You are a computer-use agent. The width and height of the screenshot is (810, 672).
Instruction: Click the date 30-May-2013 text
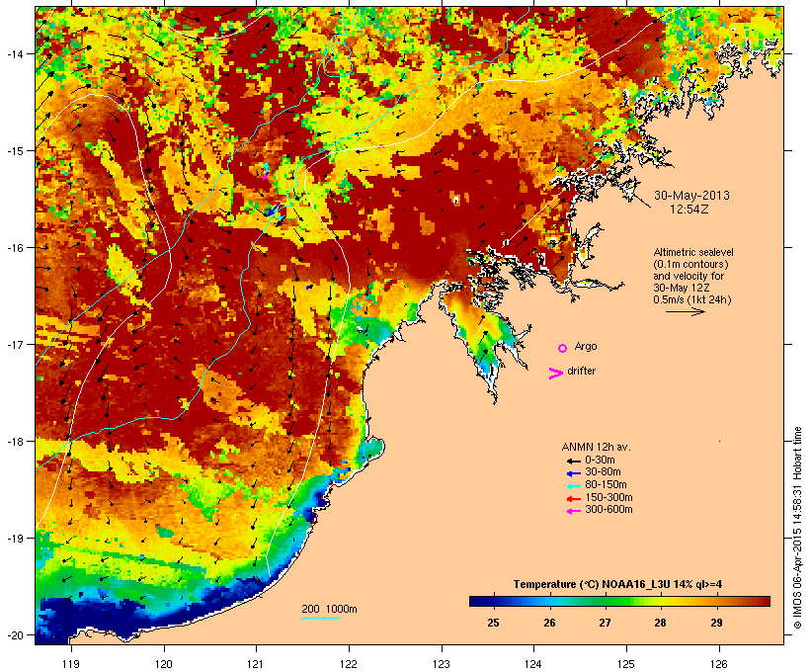click(691, 196)
